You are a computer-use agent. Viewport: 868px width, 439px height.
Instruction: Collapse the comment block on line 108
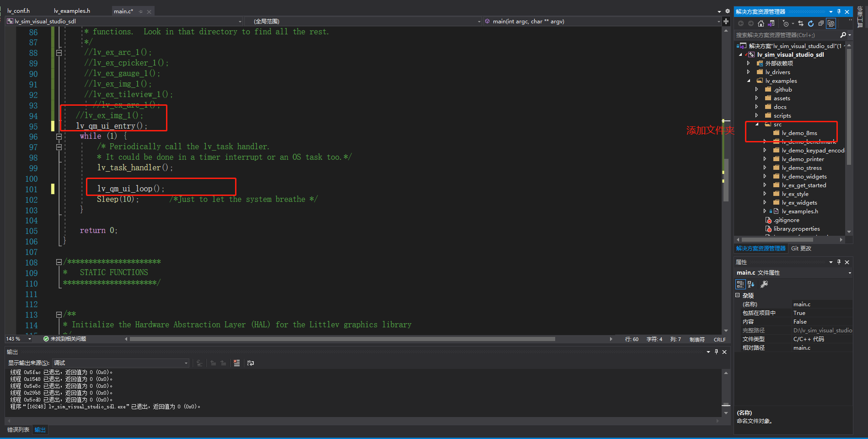pyautogui.click(x=59, y=262)
